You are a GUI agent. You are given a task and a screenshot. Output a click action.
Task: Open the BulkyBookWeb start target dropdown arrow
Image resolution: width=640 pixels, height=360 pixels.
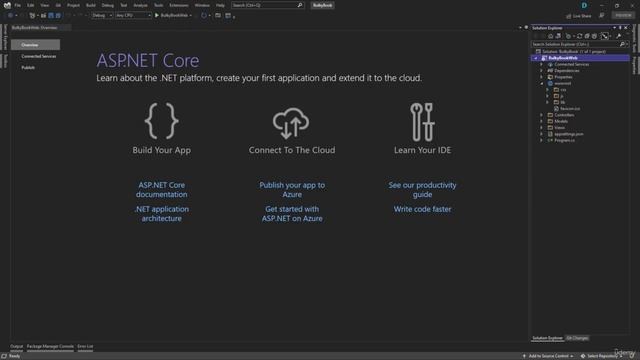[191, 15]
